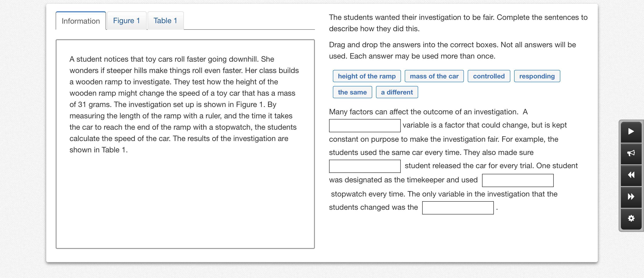
Task: Click the play button in side toolbar
Action: pos(631,132)
